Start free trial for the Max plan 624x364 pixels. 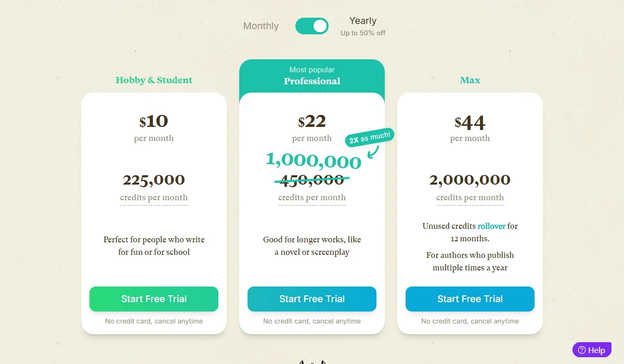pyautogui.click(x=470, y=299)
